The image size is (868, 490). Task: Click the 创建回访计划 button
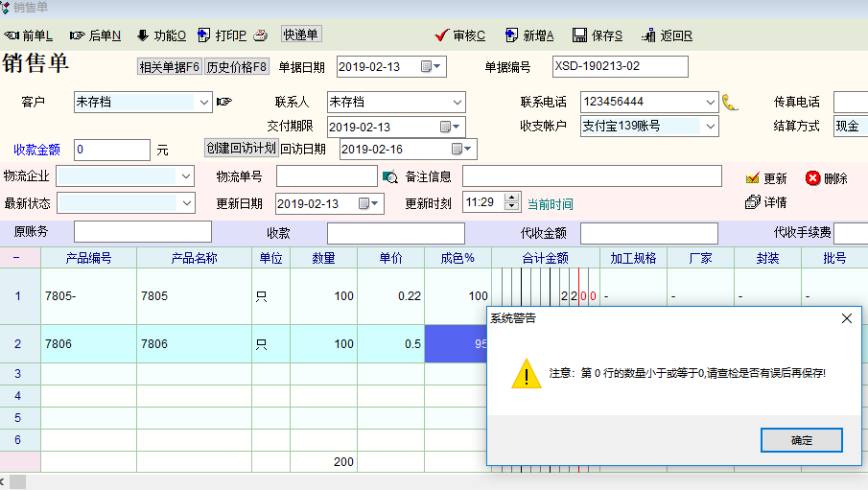(241, 148)
